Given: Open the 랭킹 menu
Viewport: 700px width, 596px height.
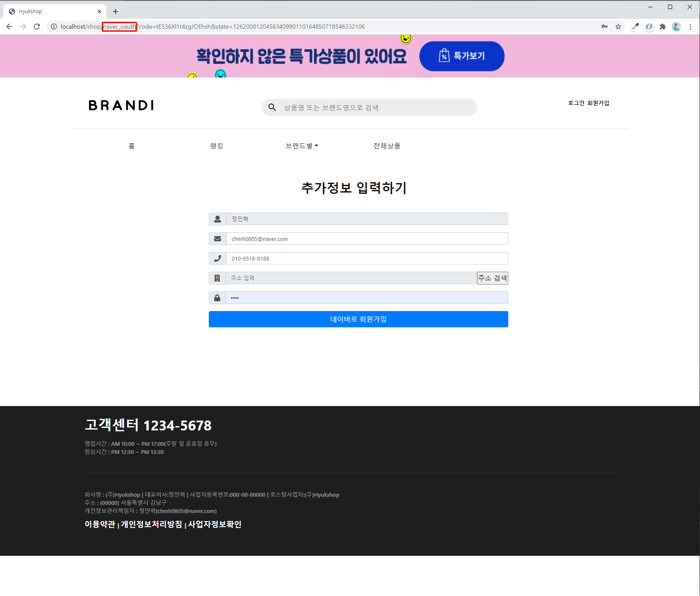Looking at the screenshot, I should click(x=217, y=146).
